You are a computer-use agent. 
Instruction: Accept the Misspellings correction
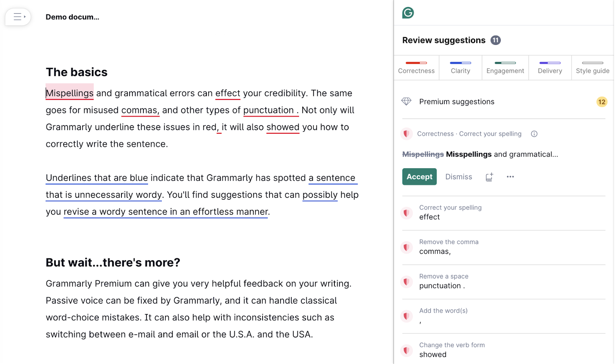point(419,177)
